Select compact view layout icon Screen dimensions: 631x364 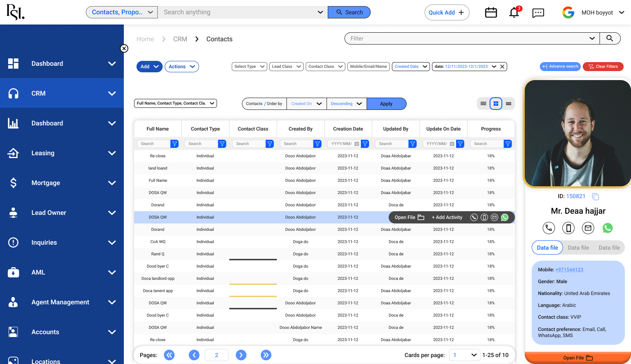coord(508,103)
